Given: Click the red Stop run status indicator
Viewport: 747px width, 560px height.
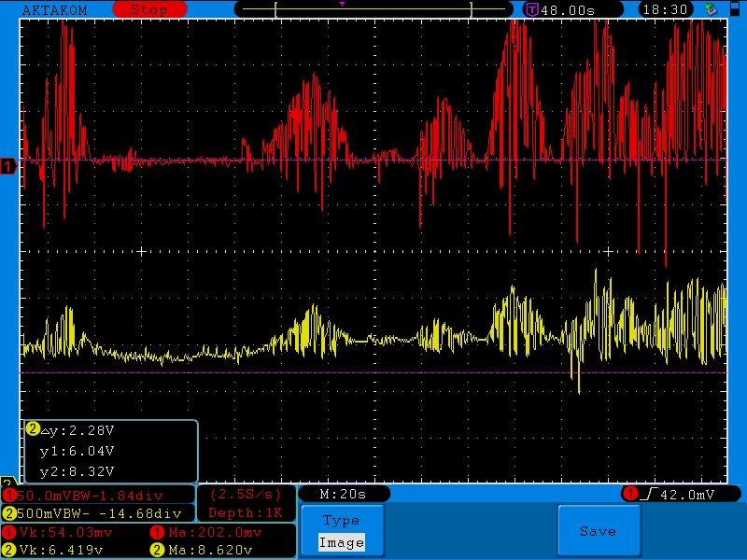Looking at the screenshot, I should (149, 9).
